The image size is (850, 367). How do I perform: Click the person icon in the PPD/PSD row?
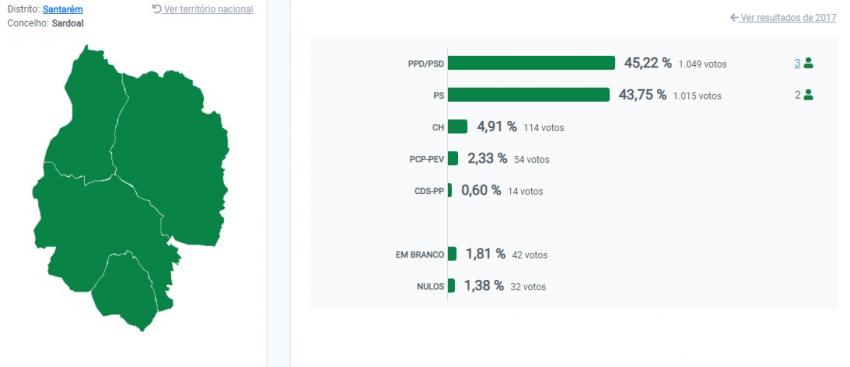[x=808, y=63]
